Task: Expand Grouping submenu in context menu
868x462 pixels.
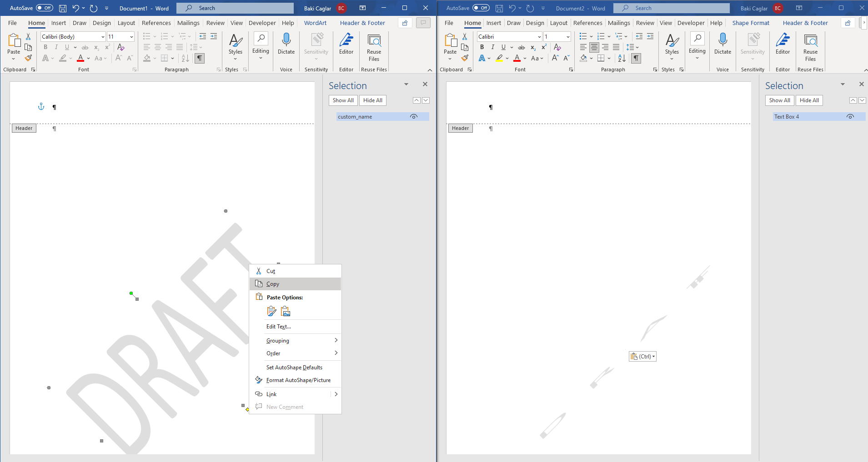Action: click(x=296, y=341)
